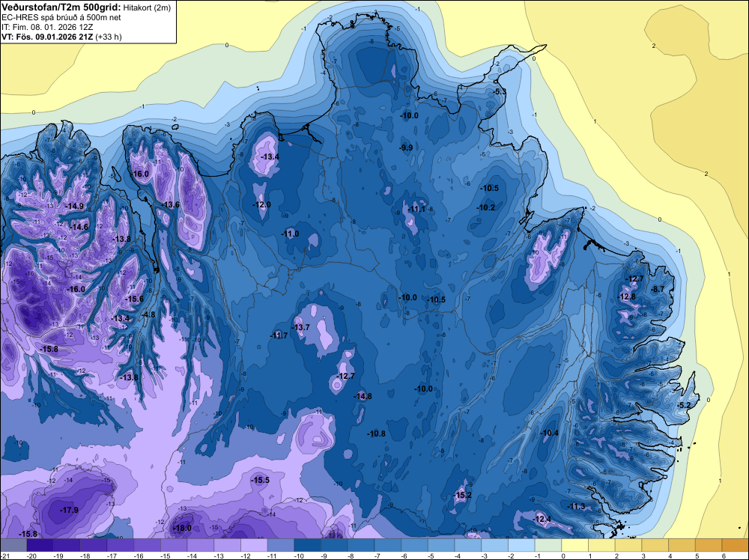749x560 pixels.
Task: Click the legend swatch between 0 and 1
Action: pos(575,545)
